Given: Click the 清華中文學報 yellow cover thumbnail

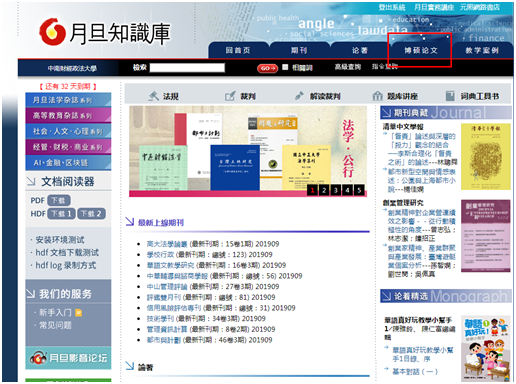Looking at the screenshot, I should pos(486,157).
